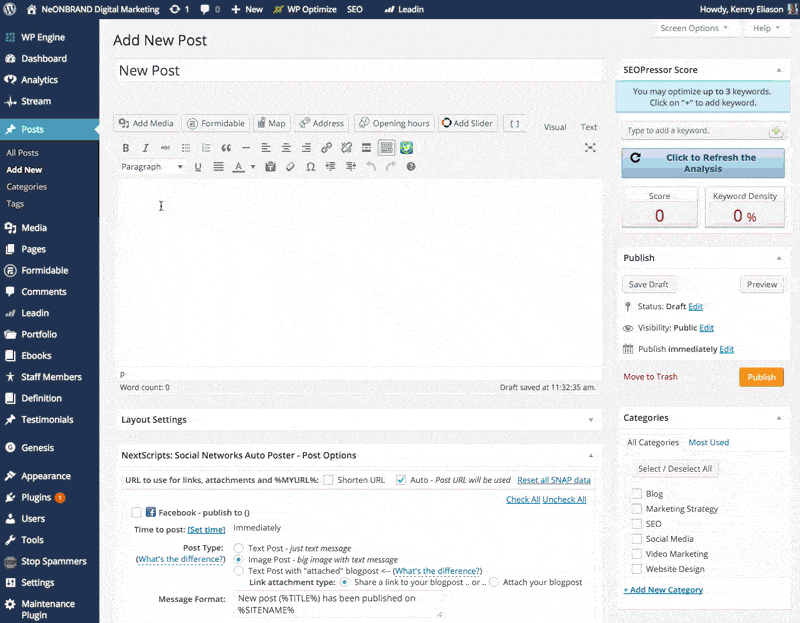800x623 pixels.
Task: Insert special character omega icon
Action: tap(310, 167)
